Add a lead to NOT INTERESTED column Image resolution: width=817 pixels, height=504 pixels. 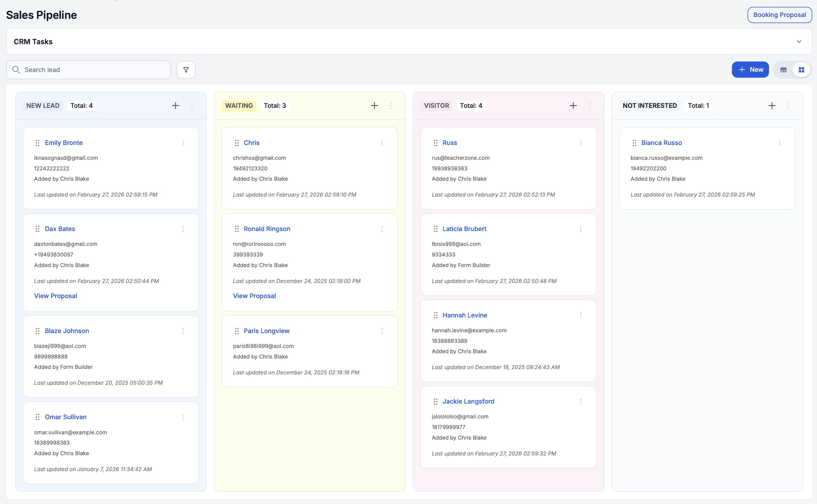tap(772, 106)
